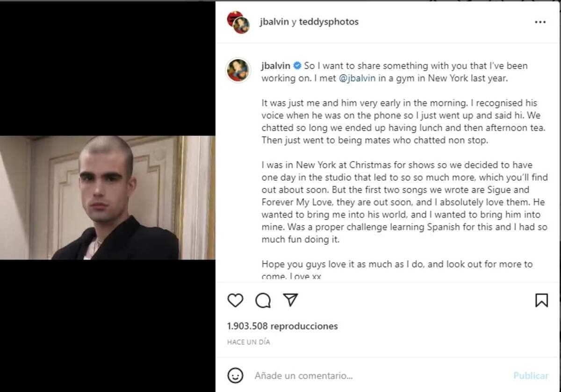This screenshot has height=392, width=561.
Task: Click the stacked profile avatars in the header
Action: (238, 22)
